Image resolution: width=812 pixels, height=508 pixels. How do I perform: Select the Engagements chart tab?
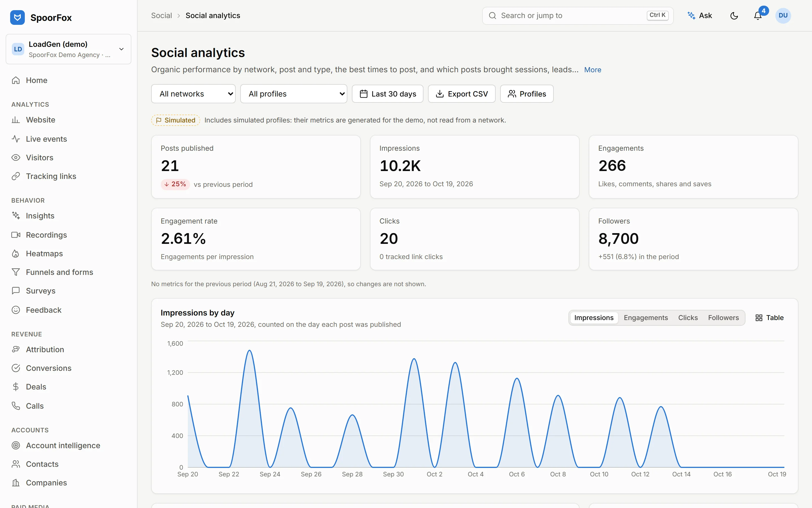point(646,318)
